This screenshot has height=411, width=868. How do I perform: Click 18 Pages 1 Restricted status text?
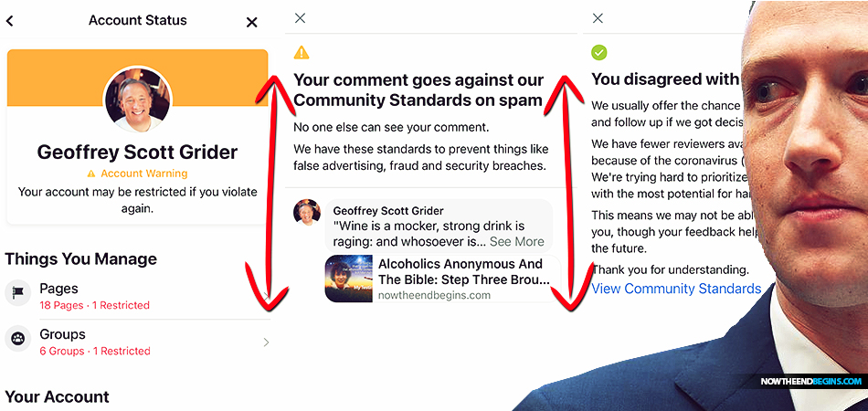tap(95, 305)
